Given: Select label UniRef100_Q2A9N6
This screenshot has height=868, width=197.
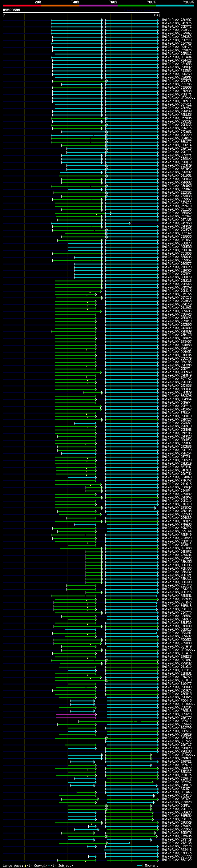Looking at the screenshot, I should tap(177, 78).
